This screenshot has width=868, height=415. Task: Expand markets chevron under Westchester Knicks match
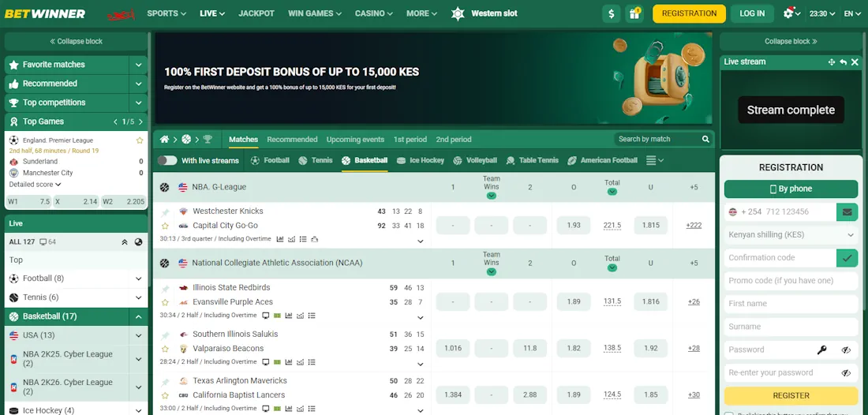420,241
